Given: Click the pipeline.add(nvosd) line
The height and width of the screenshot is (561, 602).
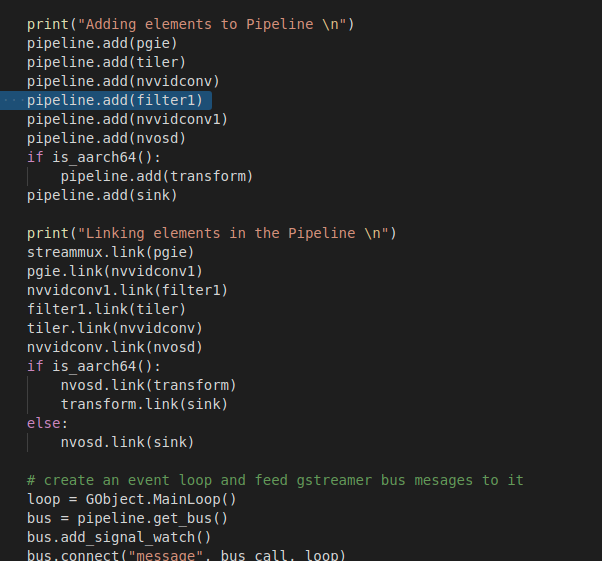Looking at the screenshot, I should coord(106,138).
